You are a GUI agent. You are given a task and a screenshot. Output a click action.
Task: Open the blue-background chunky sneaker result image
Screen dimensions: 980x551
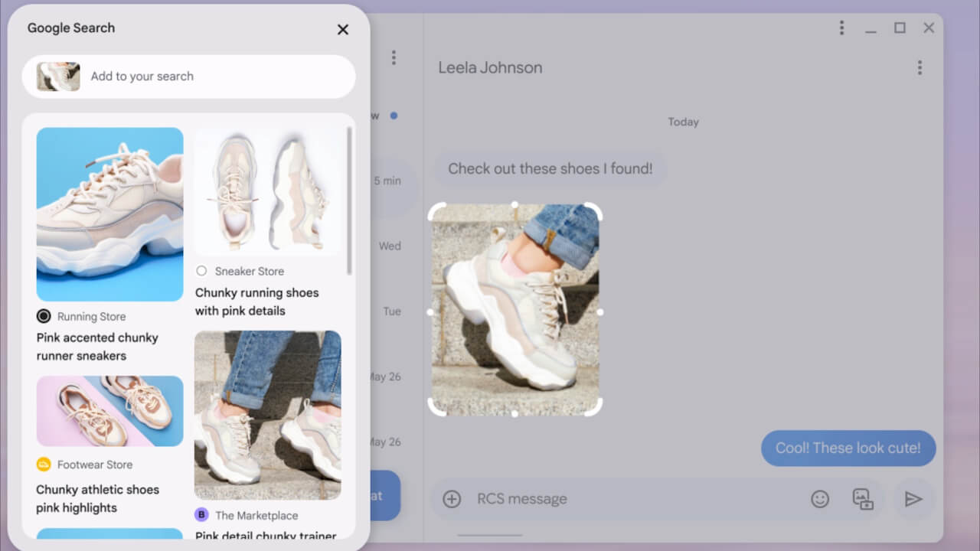coord(109,214)
